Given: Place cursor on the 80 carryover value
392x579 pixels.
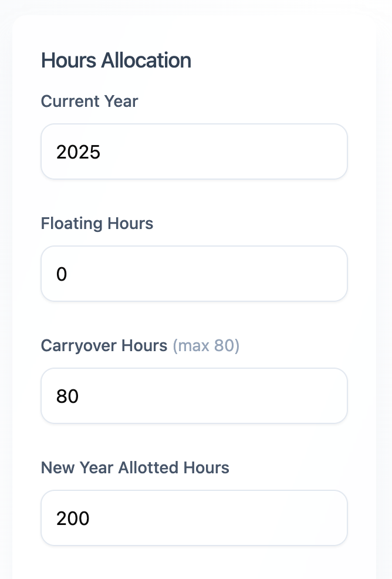Looking at the screenshot, I should click(67, 396).
